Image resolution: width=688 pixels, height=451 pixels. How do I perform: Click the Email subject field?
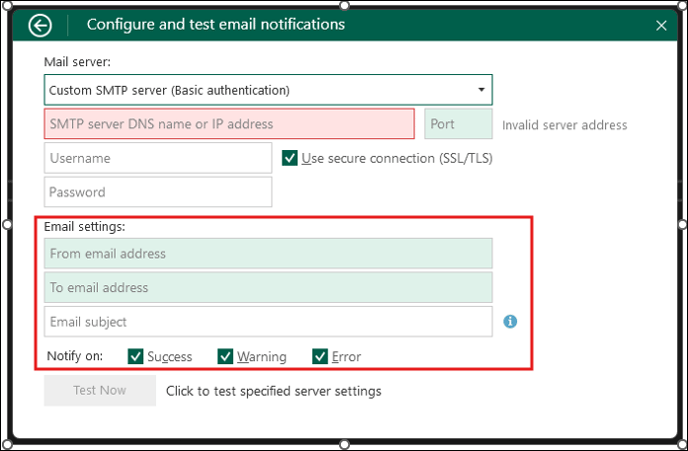point(268,322)
